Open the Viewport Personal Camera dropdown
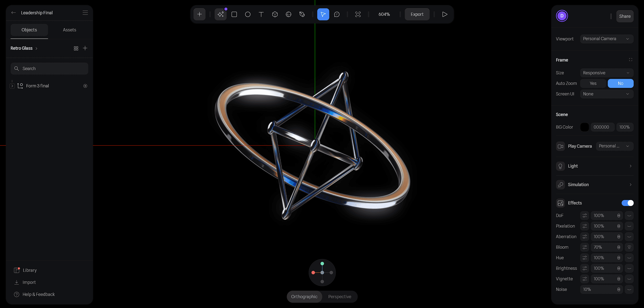 [607, 39]
